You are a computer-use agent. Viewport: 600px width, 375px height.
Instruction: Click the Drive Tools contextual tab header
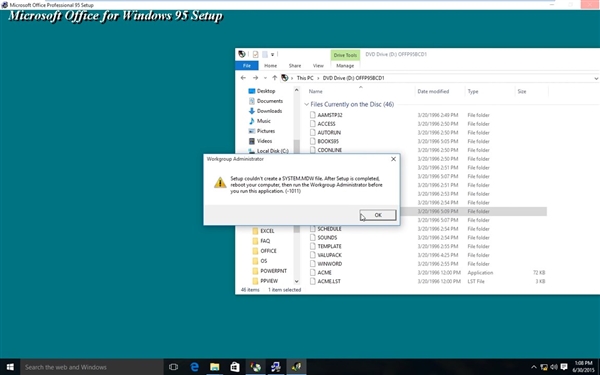[345, 55]
